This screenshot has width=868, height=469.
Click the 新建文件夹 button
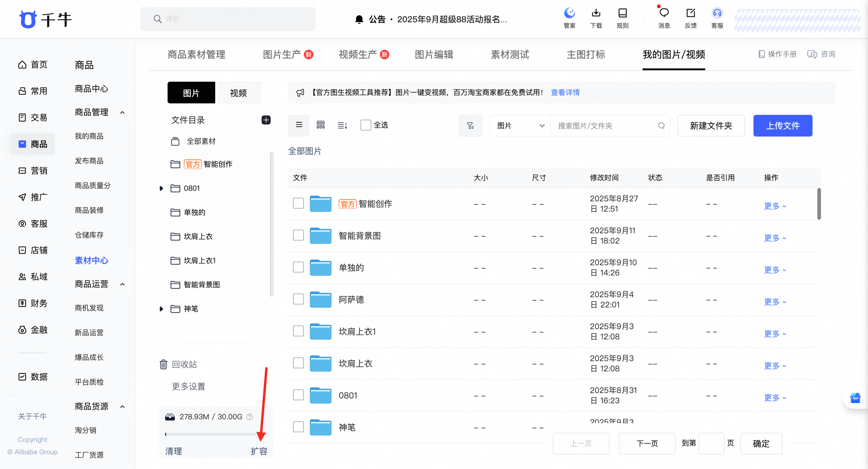[x=711, y=126]
